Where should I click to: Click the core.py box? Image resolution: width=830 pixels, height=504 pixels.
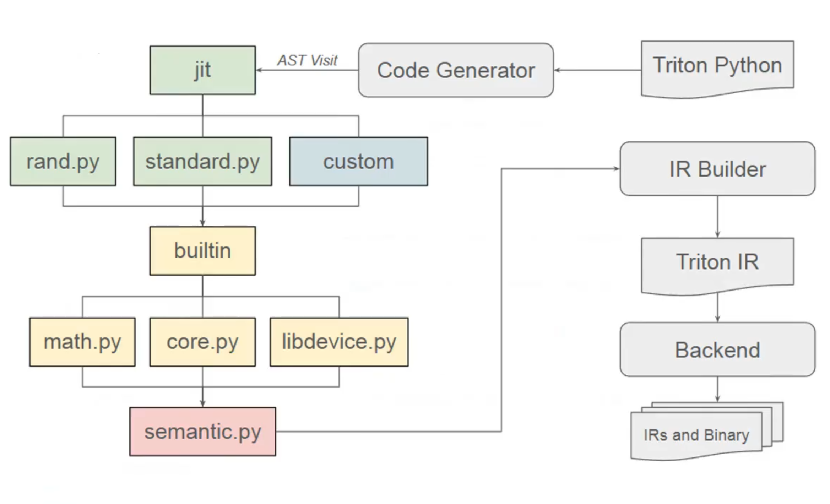[202, 342]
